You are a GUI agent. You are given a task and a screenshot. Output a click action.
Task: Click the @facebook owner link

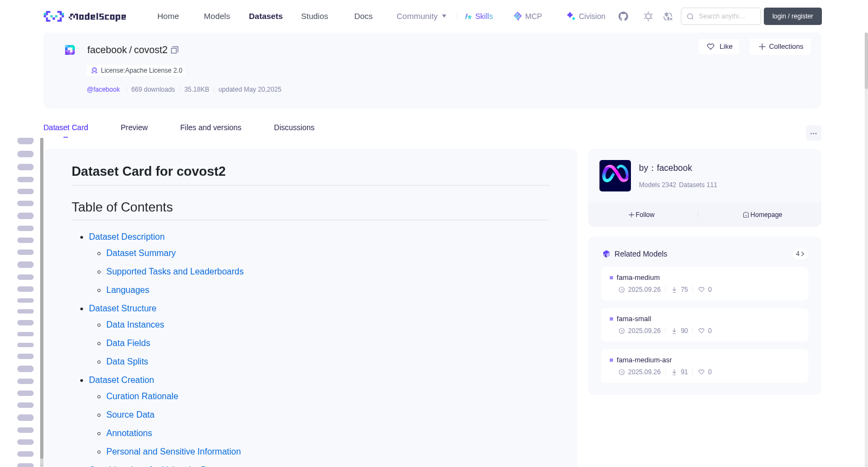pyautogui.click(x=104, y=89)
